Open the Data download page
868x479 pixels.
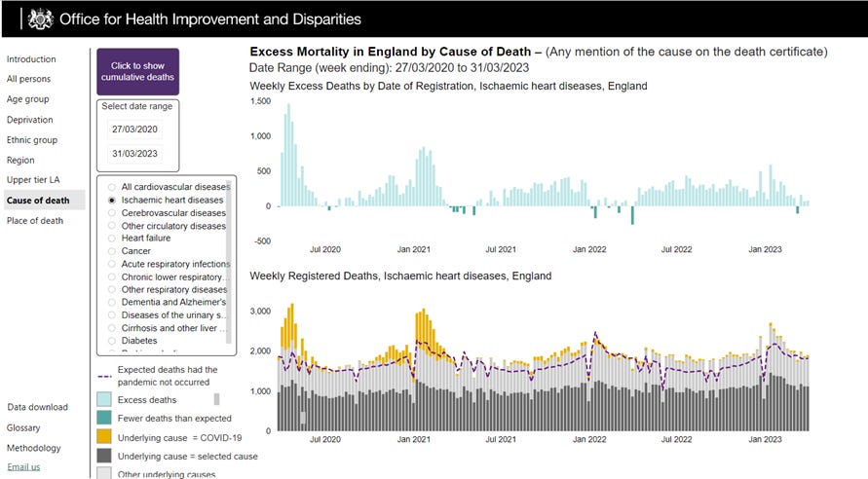37,407
